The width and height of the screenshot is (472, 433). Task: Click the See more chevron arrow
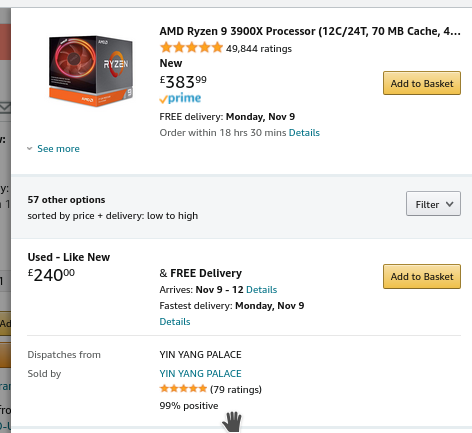click(30, 149)
